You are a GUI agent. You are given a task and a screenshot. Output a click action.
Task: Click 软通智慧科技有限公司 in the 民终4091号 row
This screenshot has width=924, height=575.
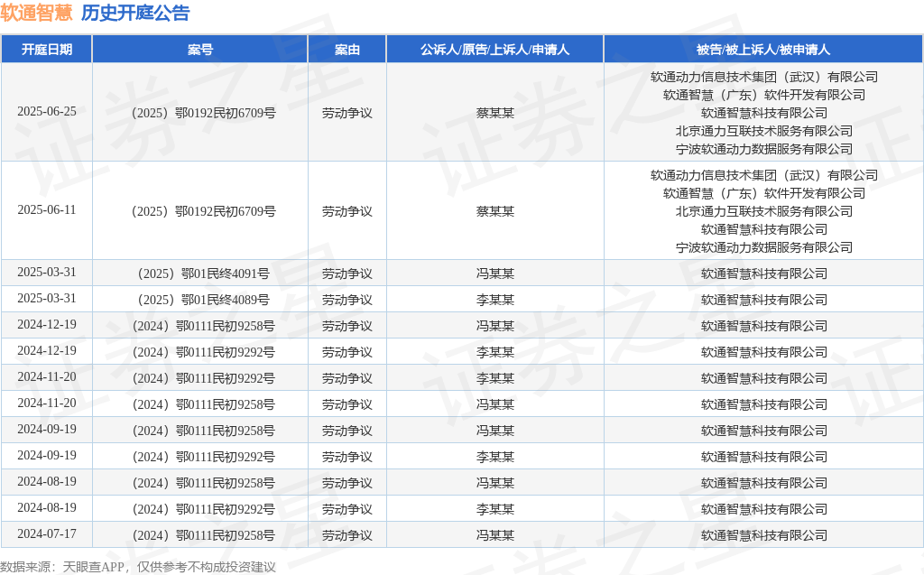point(763,274)
